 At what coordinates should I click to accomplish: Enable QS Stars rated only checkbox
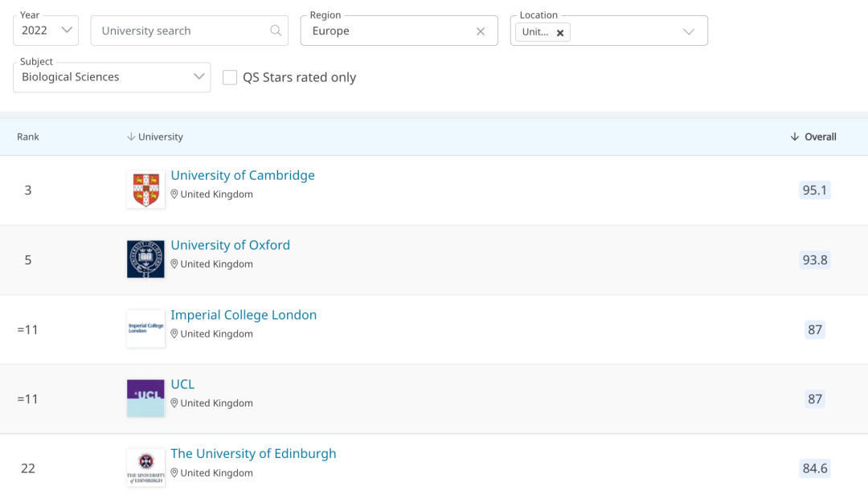[230, 77]
